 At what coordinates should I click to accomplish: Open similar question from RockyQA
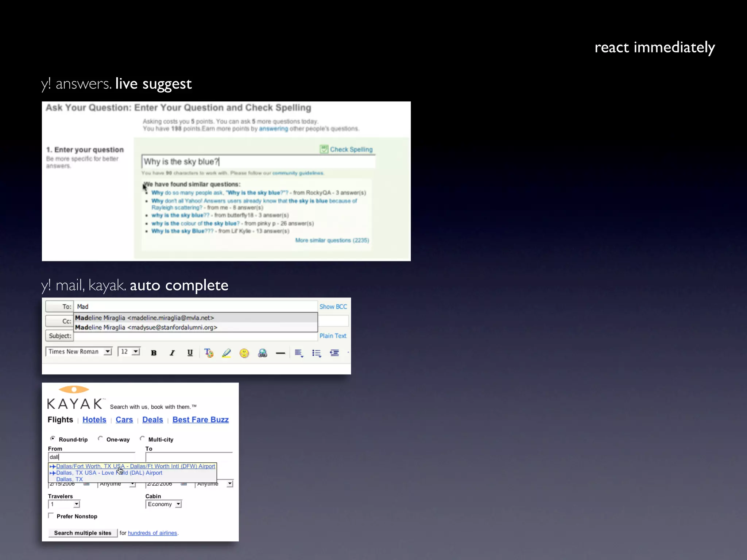click(220, 192)
